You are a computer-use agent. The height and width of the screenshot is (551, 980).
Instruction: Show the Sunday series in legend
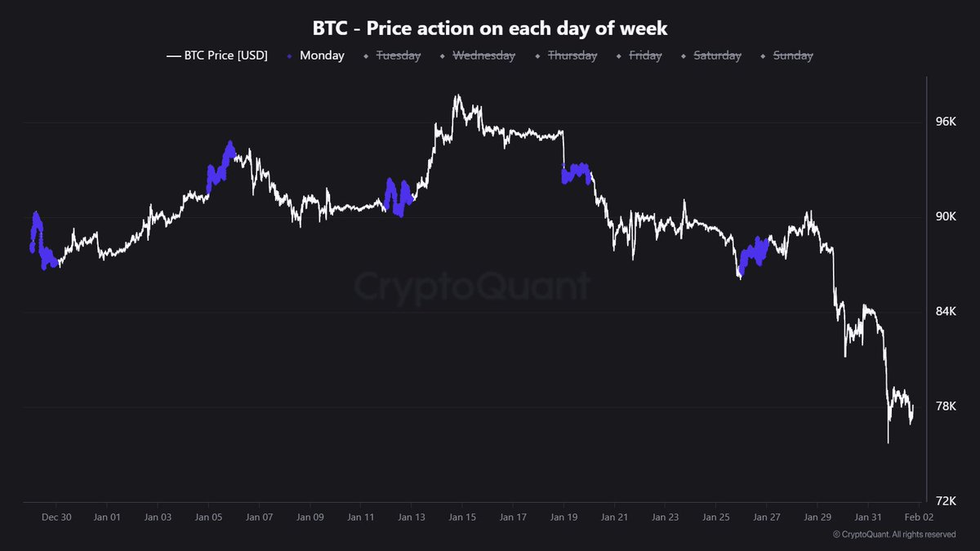(792, 56)
